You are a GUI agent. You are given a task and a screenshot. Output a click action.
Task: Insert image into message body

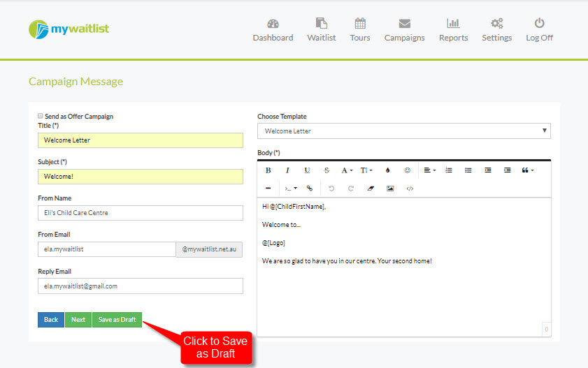390,189
